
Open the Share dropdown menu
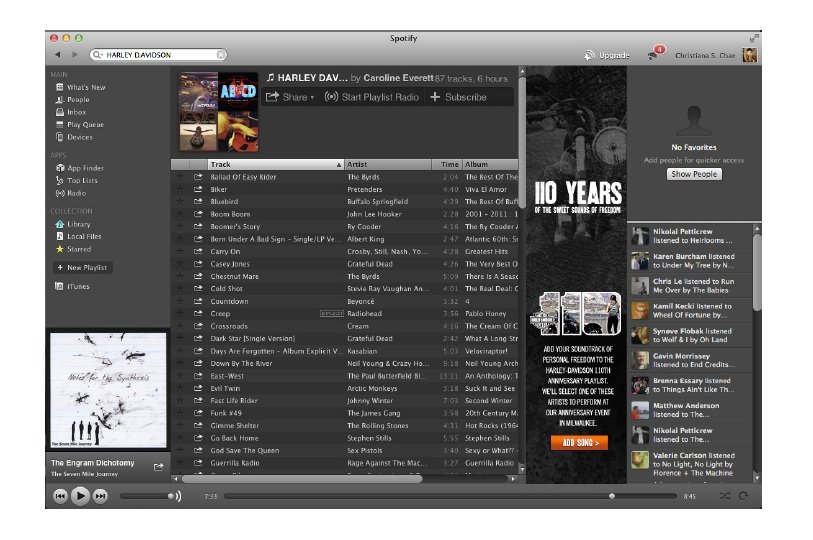(x=291, y=97)
